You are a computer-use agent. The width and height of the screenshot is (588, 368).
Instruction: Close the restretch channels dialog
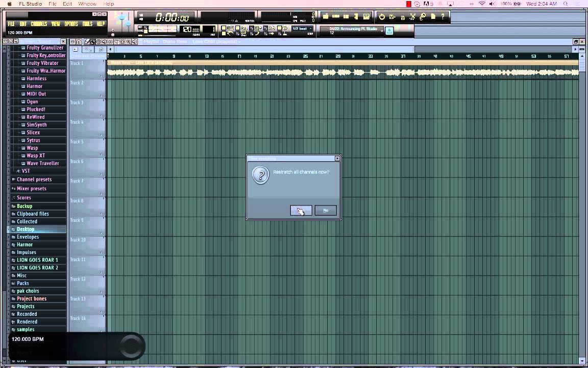[337, 158]
